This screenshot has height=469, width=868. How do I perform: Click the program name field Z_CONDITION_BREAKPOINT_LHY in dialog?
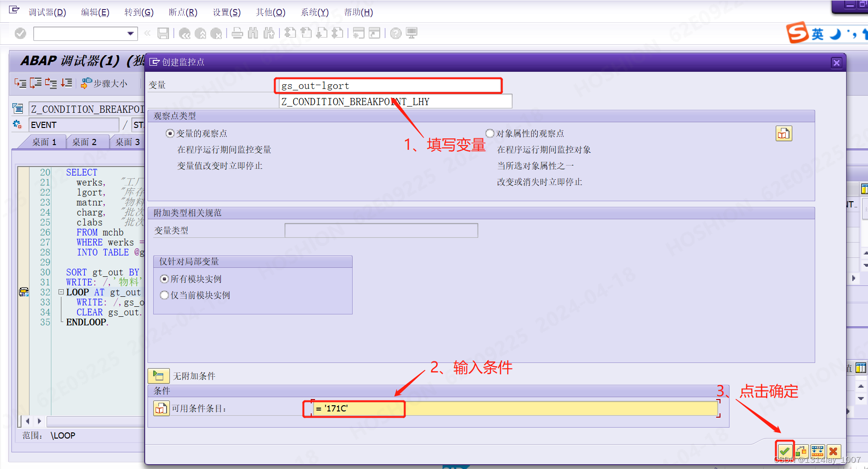tap(395, 101)
